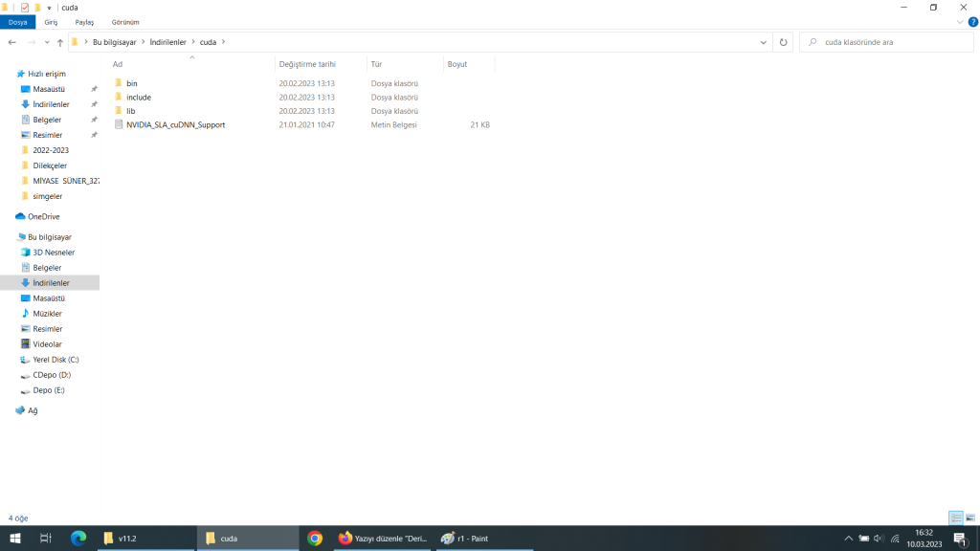Open the NVIDIA_SLA_cuDNN_Support text file
This screenshot has height=551, width=980.
click(175, 124)
